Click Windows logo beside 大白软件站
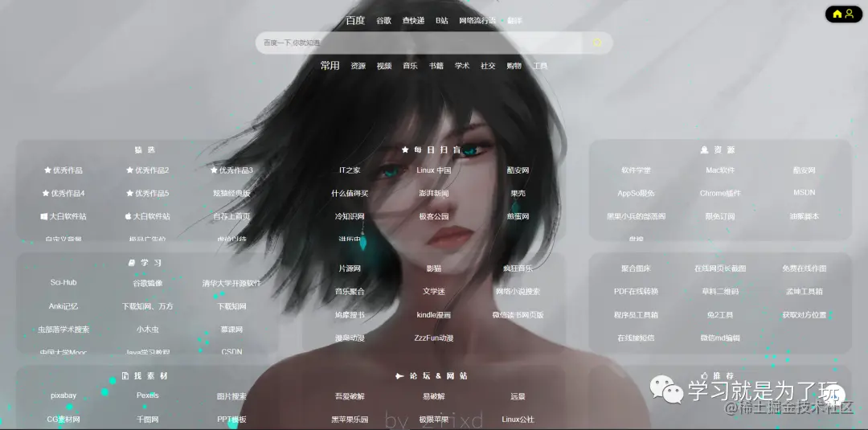This screenshot has width=868, height=430. tap(43, 216)
